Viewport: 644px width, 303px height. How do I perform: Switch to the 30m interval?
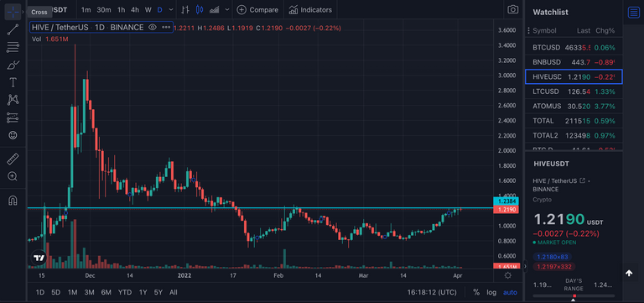(x=104, y=9)
